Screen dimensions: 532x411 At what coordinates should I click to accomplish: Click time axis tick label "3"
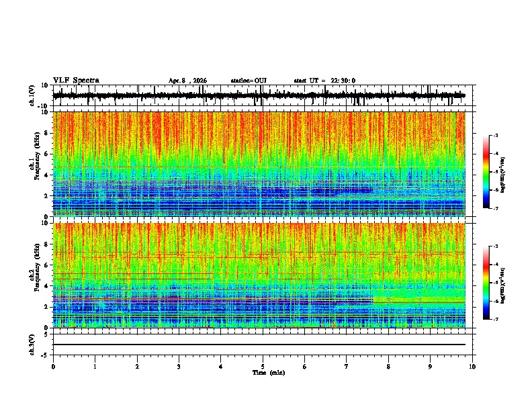(x=179, y=367)
